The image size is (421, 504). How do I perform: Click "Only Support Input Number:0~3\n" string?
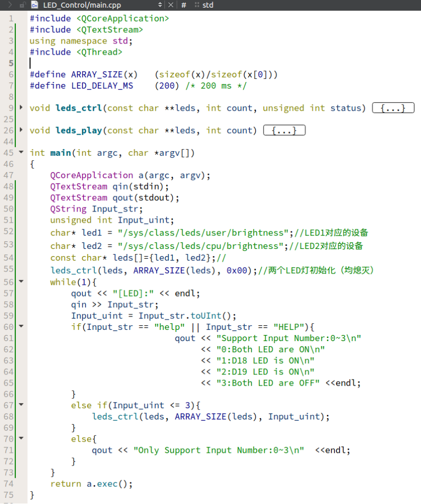219,451
